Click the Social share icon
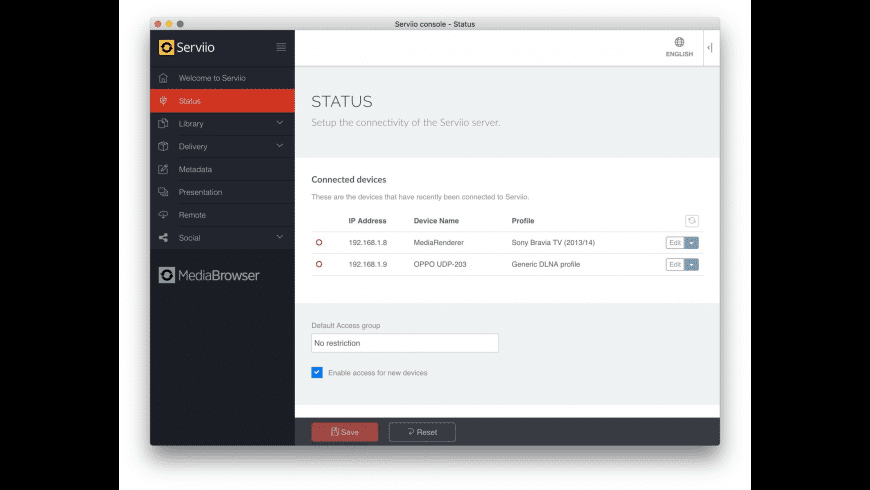870x490 pixels. (163, 238)
